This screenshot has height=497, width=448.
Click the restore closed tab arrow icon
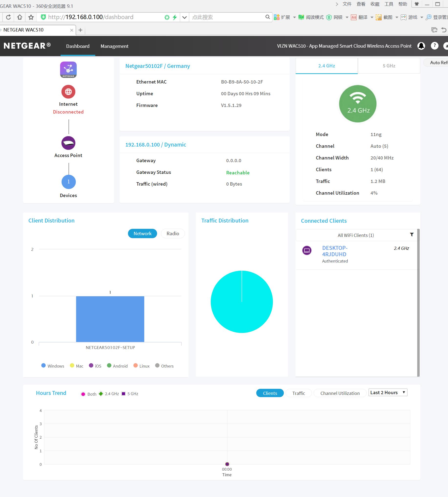click(x=444, y=30)
